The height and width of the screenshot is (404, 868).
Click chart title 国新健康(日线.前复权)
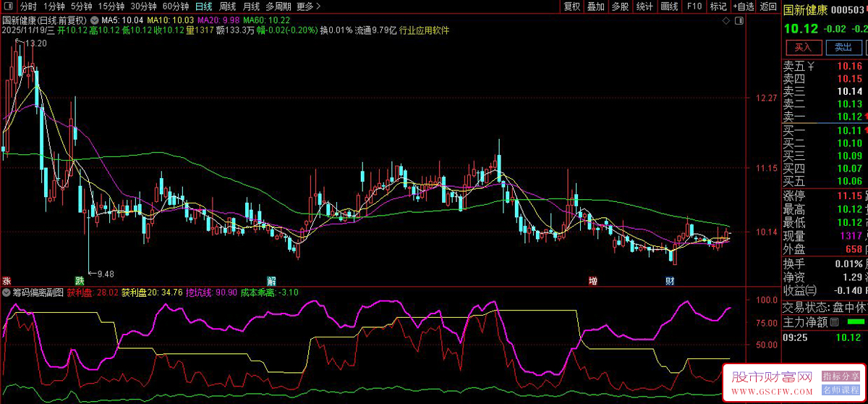(x=45, y=20)
